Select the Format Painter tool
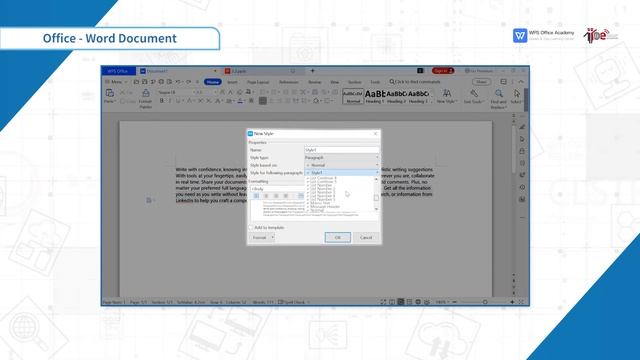The image size is (640, 360). [x=145, y=99]
